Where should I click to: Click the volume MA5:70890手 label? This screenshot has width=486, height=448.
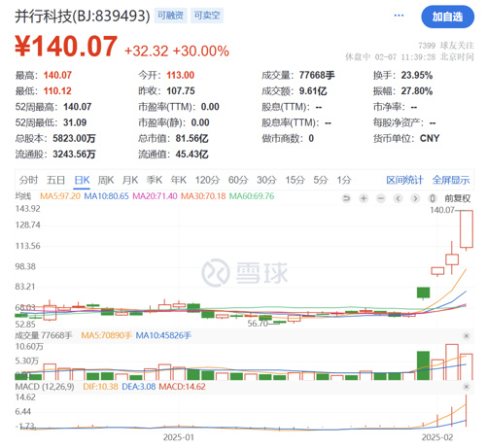(x=106, y=335)
